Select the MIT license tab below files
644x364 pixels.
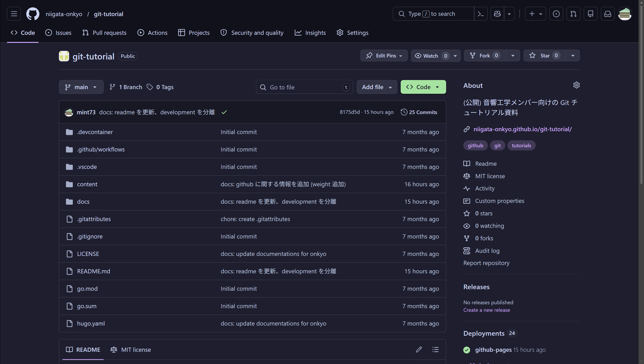click(x=131, y=350)
